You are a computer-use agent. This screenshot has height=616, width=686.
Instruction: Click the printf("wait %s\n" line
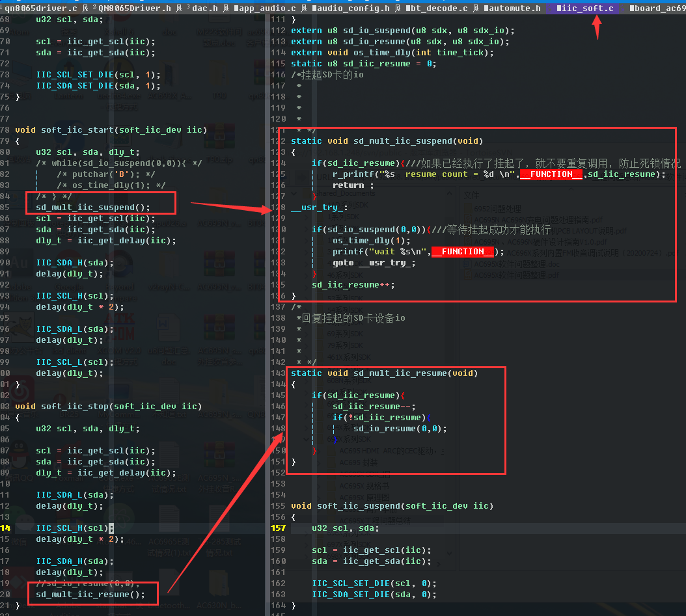click(x=418, y=251)
